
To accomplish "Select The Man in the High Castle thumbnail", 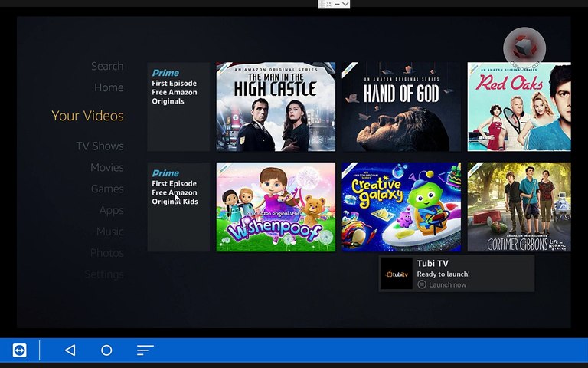I will pos(276,107).
